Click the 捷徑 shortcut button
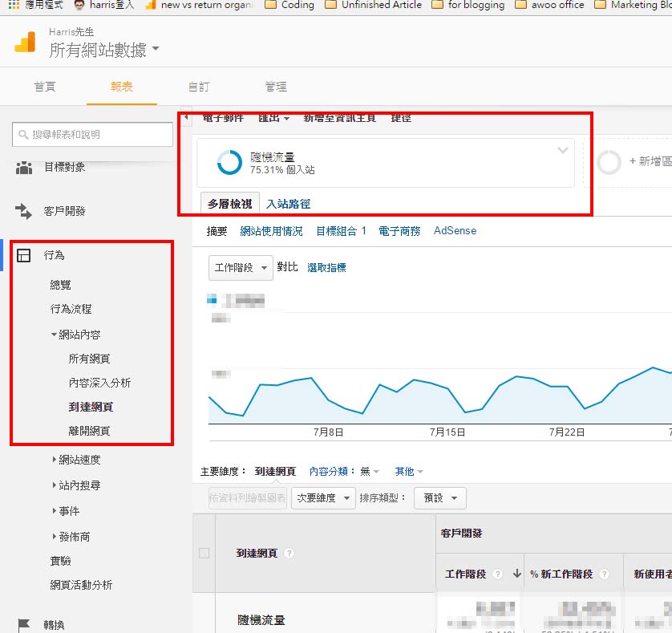Screen dimensions: 672x633 (x=401, y=118)
